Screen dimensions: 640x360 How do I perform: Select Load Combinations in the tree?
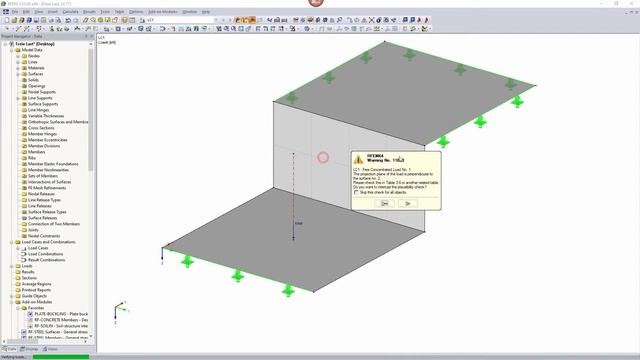[45, 254]
